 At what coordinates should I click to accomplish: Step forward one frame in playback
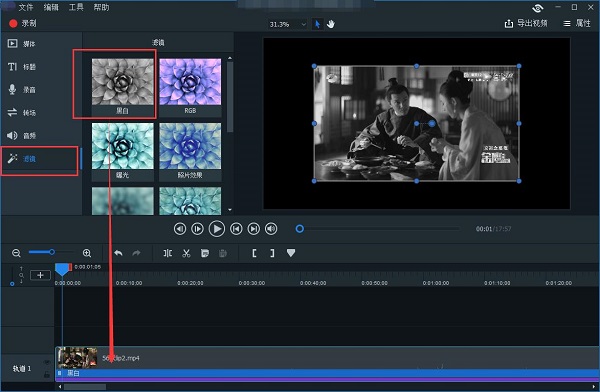(197, 229)
